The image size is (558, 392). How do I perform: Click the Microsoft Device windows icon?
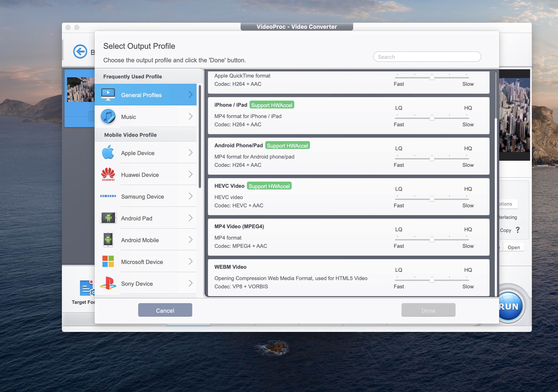click(108, 261)
